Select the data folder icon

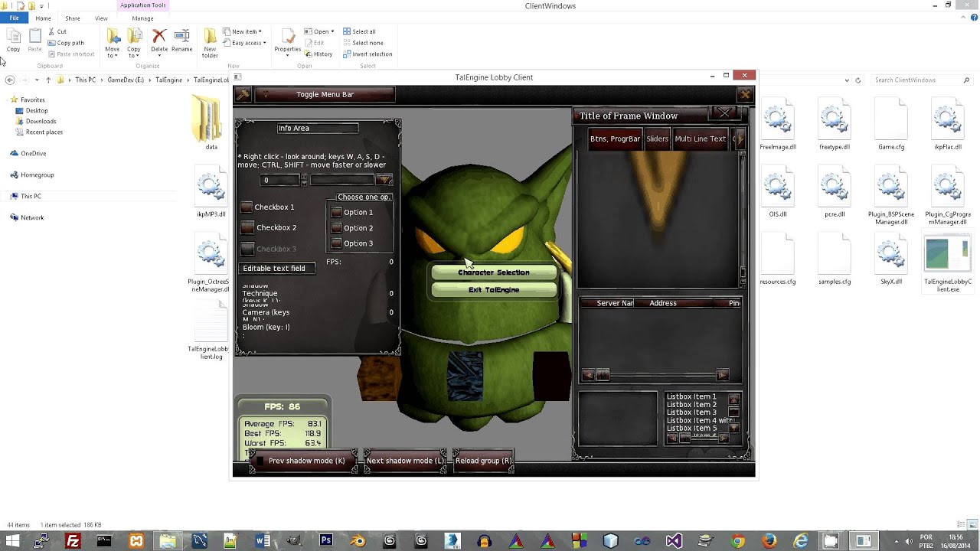point(207,119)
